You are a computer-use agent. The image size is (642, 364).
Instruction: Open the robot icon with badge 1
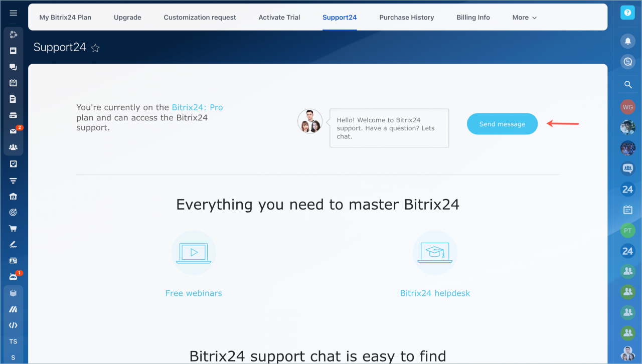click(x=14, y=277)
